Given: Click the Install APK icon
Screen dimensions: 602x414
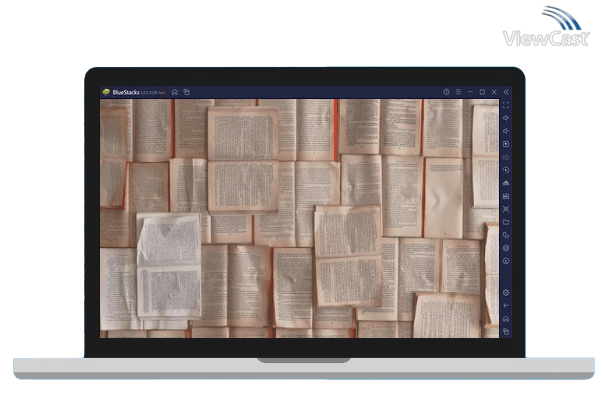Looking at the screenshot, I should tap(506, 196).
